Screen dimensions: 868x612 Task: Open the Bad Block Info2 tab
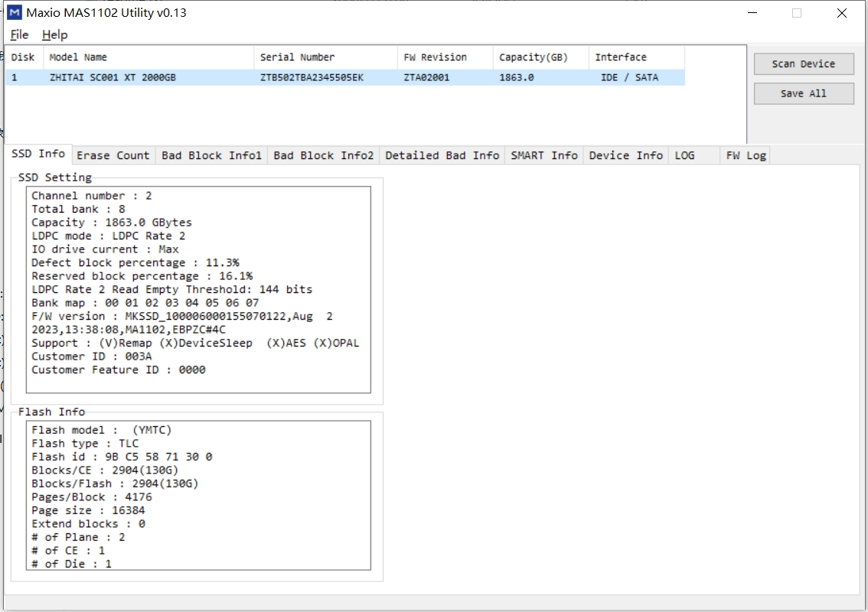point(323,155)
